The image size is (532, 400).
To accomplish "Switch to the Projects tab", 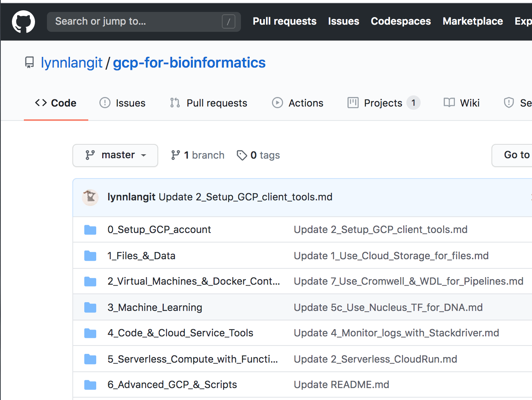I will [384, 103].
